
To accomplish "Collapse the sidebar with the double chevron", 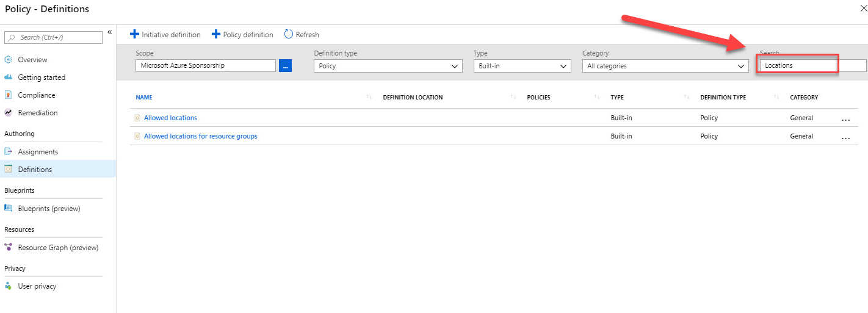I will tap(110, 32).
